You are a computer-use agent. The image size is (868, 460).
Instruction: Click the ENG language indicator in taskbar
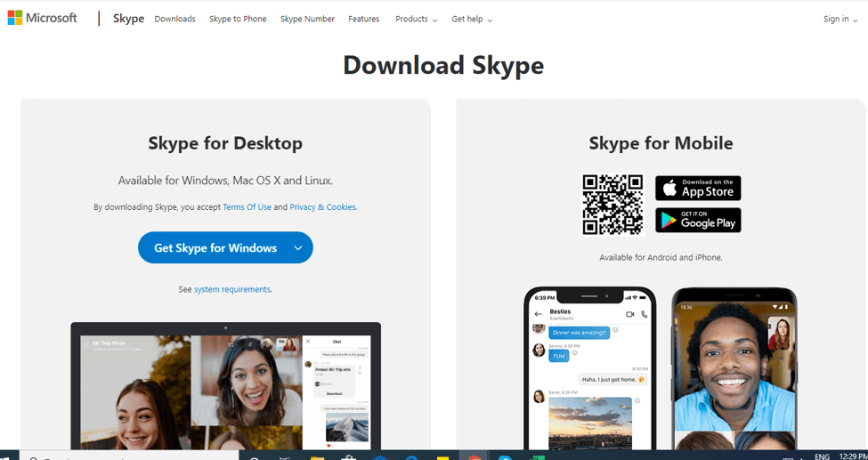pos(822,456)
